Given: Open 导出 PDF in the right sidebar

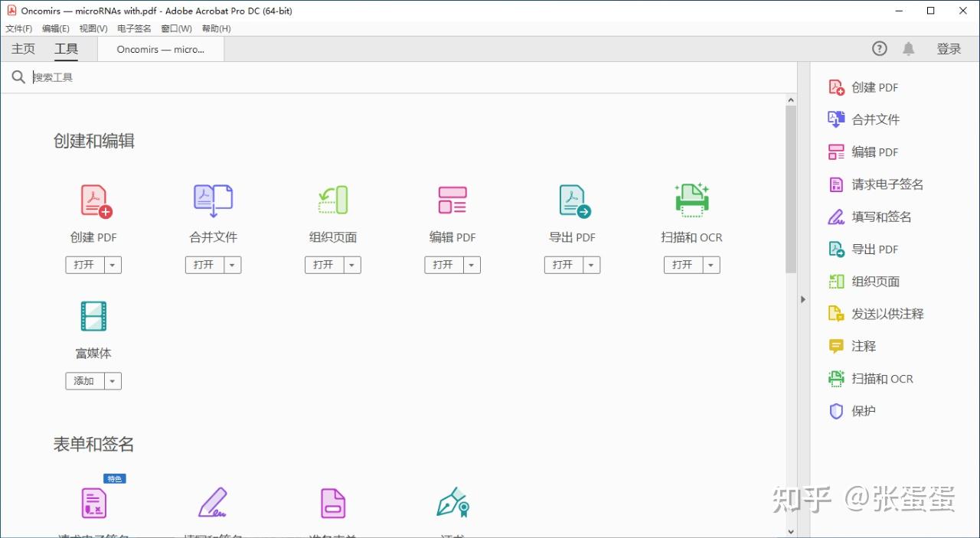Looking at the screenshot, I should 863,249.
